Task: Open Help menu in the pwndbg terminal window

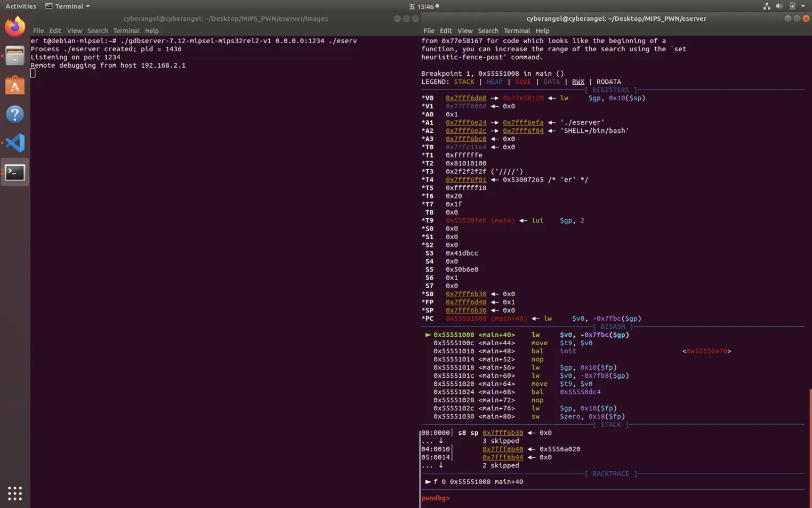Action: pyautogui.click(x=542, y=31)
